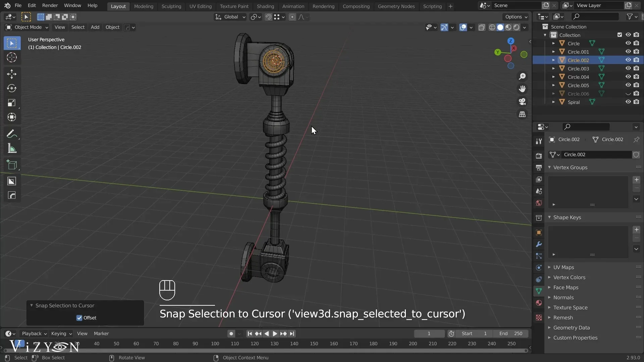Expand Circle.004 in the outliner tree
This screenshot has height=362, width=644.
pyautogui.click(x=553, y=77)
